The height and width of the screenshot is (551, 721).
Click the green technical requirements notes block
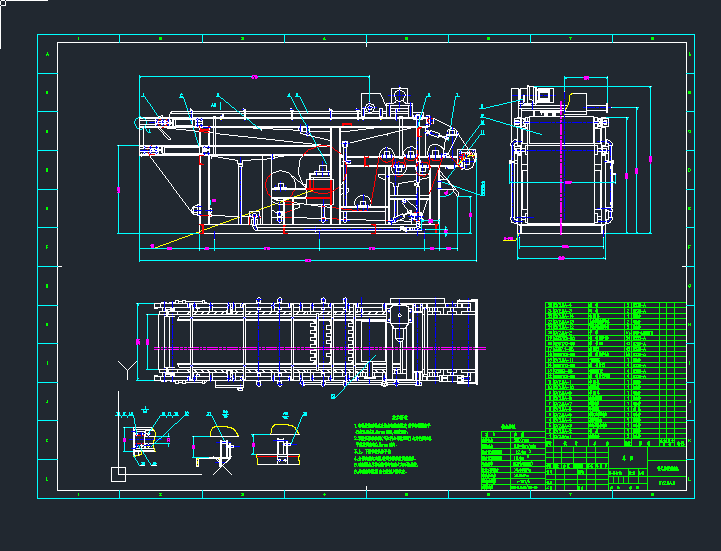393,445
